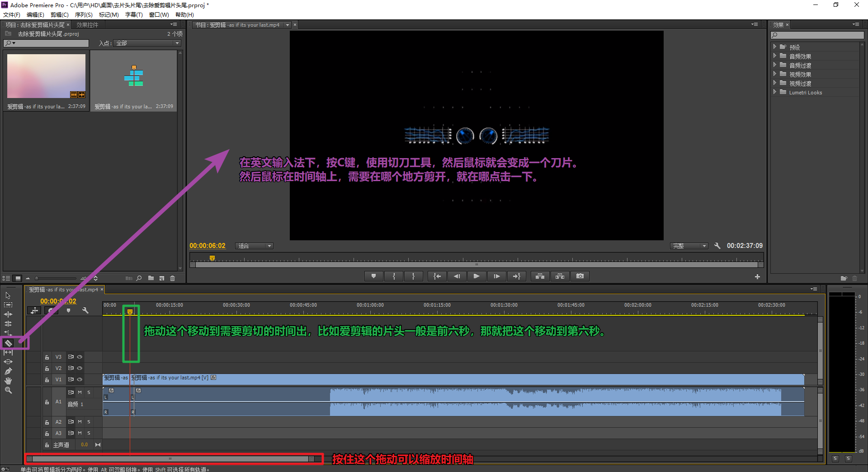Click the 主声道 volume value 0.0

pos(85,445)
